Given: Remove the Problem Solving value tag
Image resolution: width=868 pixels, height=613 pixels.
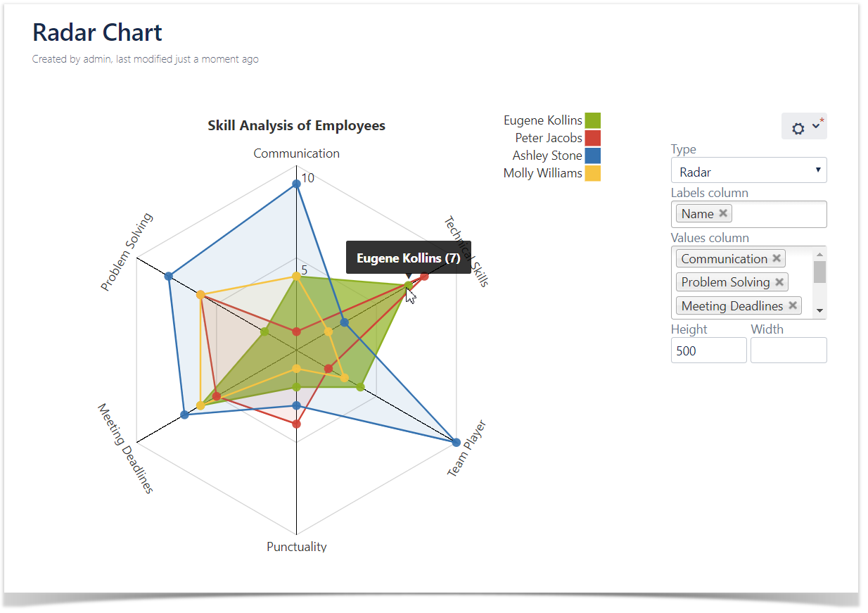Looking at the screenshot, I should pos(779,282).
